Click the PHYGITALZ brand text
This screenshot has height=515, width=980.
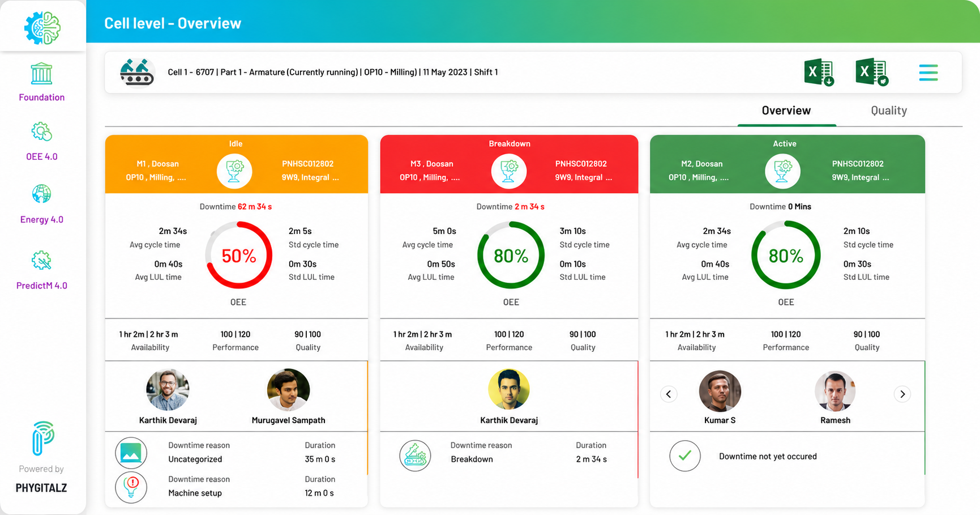point(41,488)
